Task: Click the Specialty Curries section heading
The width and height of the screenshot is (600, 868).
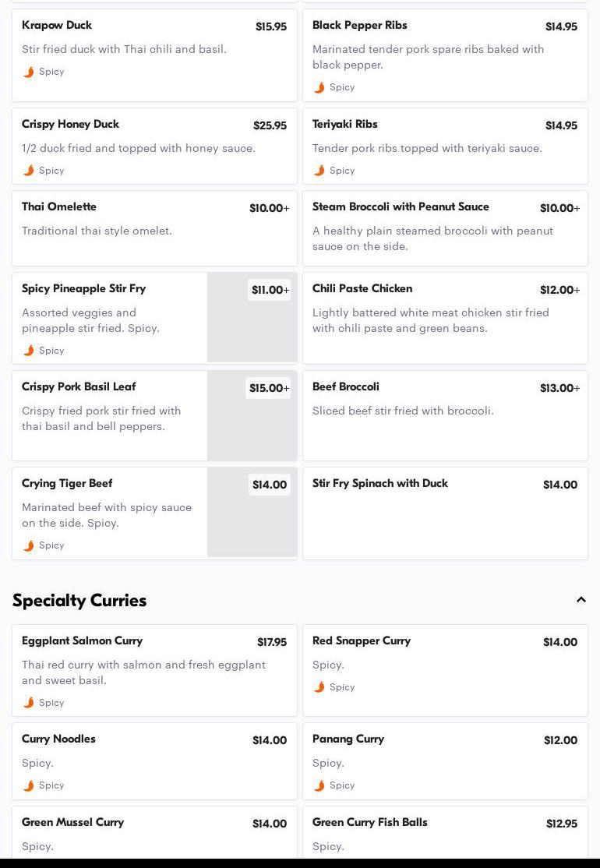Action: point(79,600)
